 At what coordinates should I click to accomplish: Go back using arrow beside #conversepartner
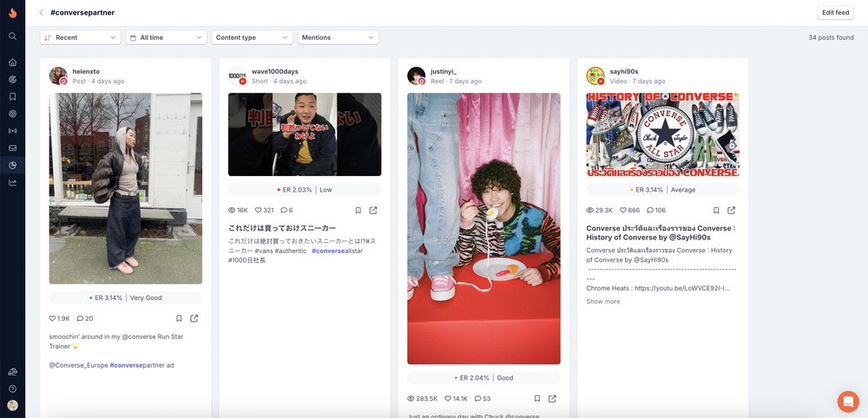[41, 13]
